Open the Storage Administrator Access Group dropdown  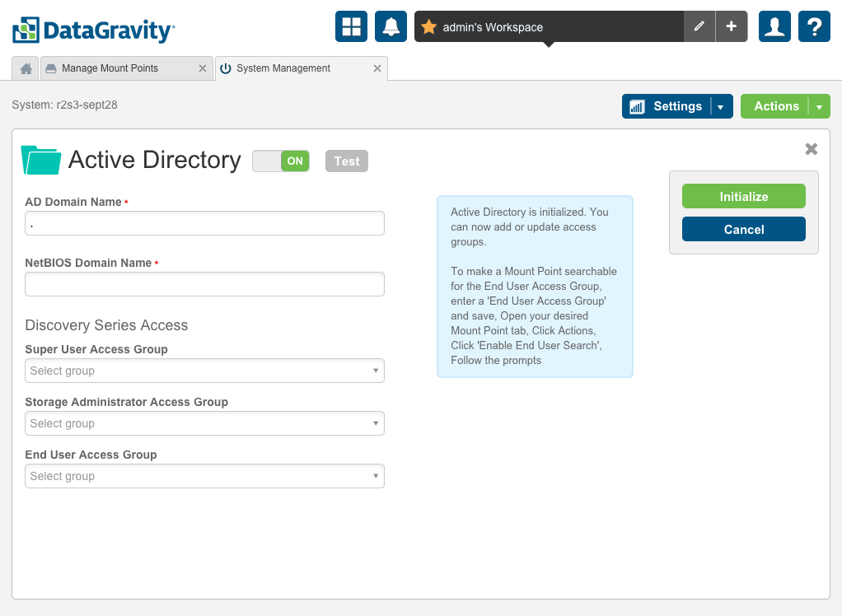204,423
